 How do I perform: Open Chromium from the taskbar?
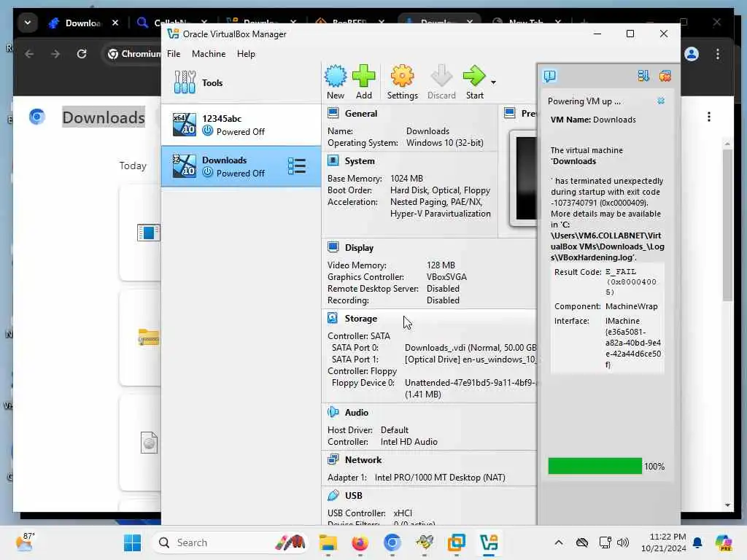[x=392, y=542]
